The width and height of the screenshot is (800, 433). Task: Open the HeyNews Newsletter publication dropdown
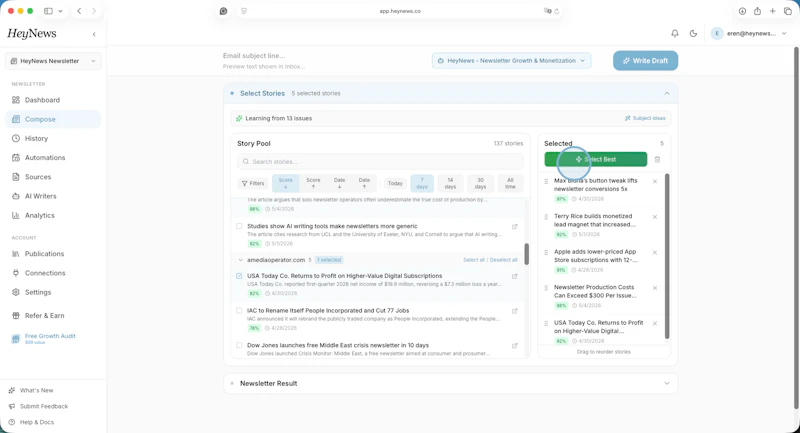click(x=53, y=61)
